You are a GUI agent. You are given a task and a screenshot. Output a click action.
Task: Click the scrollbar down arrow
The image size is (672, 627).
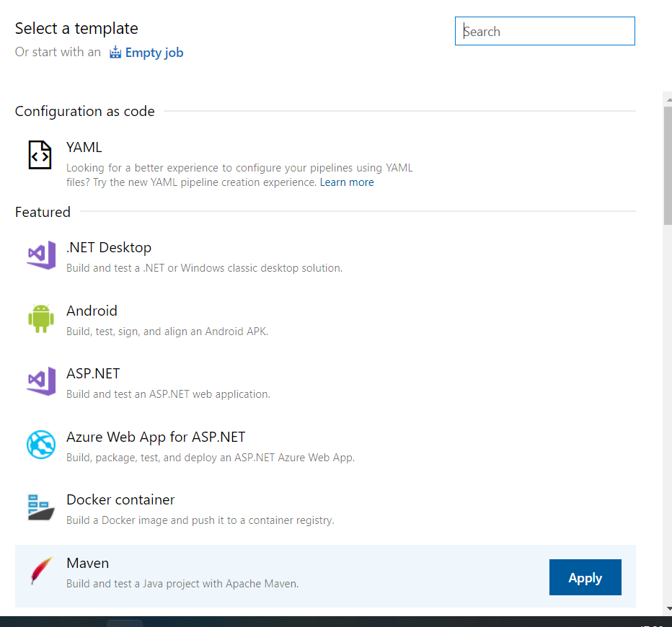pos(668,608)
